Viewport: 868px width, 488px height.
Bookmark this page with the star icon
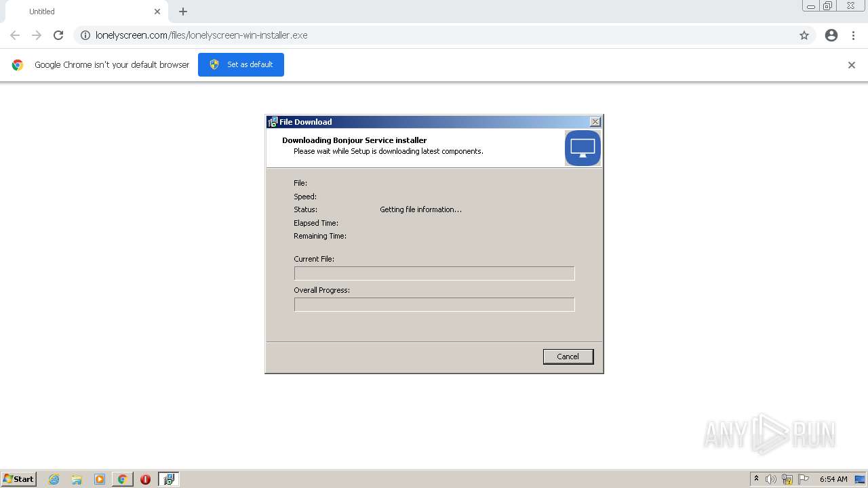(x=804, y=35)
